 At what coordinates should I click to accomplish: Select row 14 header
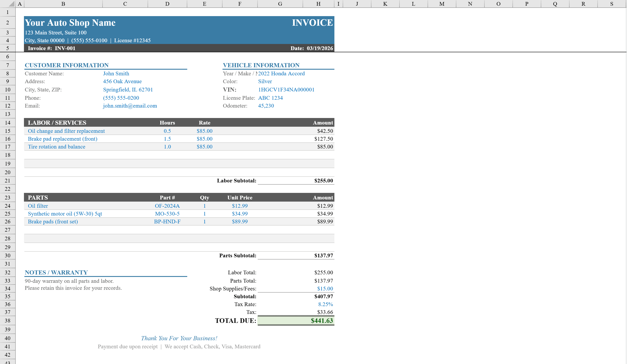[7, 122]
